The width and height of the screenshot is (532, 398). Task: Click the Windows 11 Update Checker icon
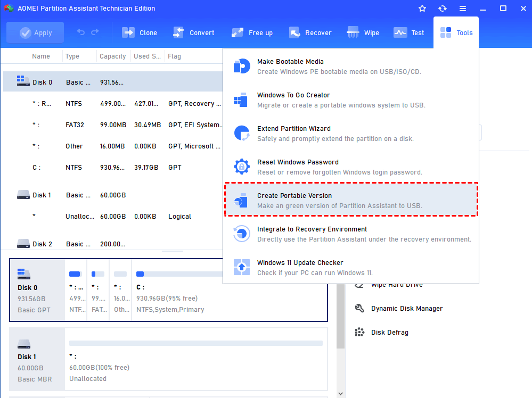coord(242,267)
